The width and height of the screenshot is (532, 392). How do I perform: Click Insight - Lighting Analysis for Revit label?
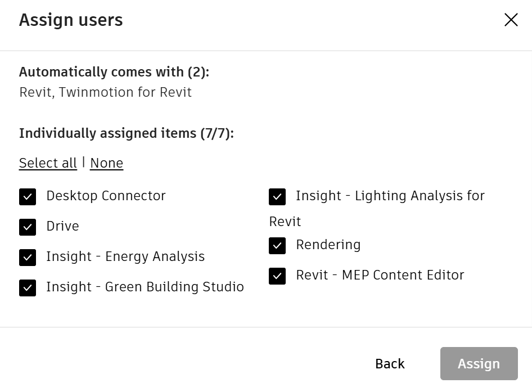pyautogui.click(x=390, y=196)
